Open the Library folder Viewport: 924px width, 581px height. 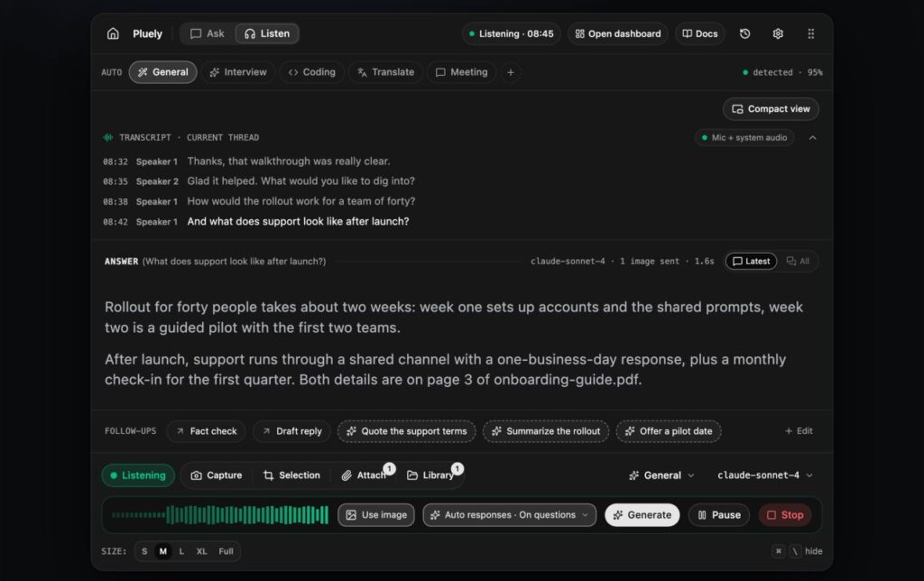[x=431, y=475]
